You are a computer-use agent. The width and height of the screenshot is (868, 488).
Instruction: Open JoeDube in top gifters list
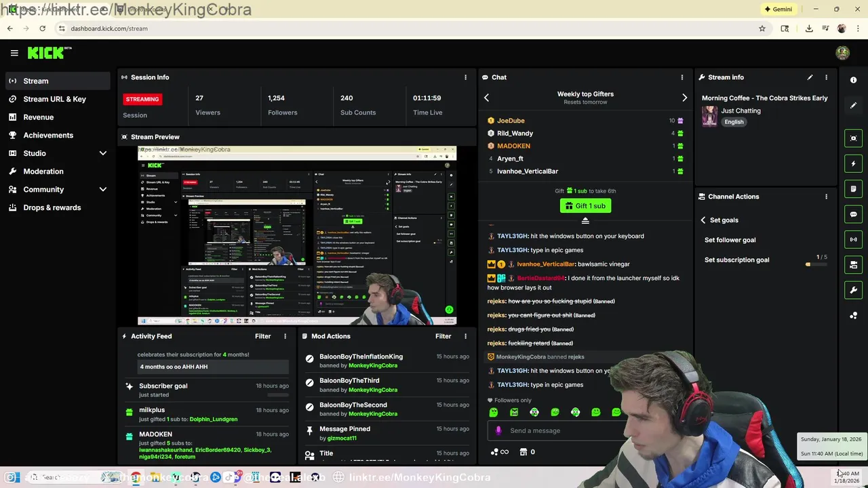[x=511, y=121]
